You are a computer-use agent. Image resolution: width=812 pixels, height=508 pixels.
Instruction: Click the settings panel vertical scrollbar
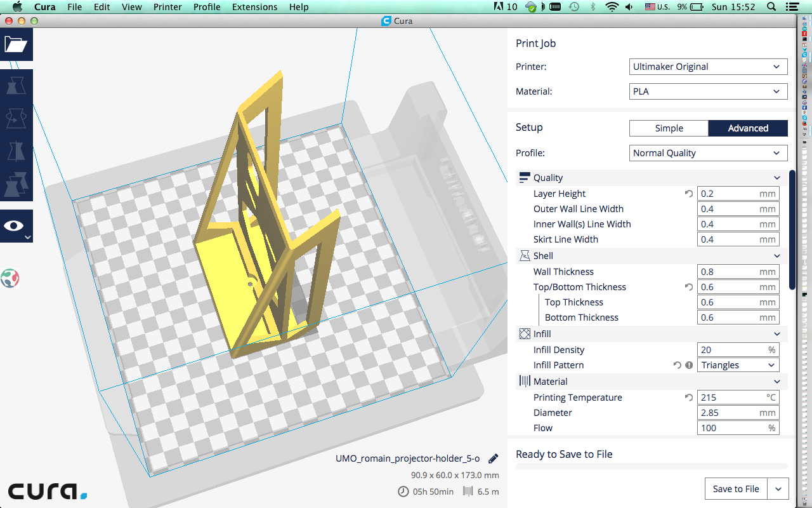tap(792, 229)
